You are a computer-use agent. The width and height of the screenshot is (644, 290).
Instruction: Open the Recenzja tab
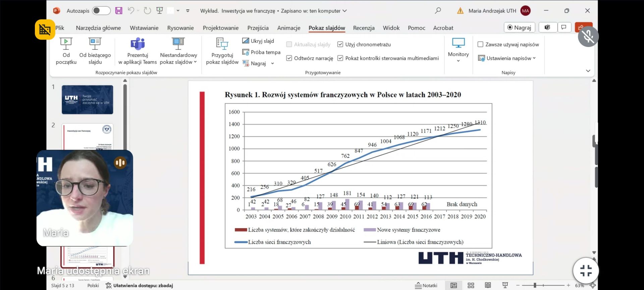(x=364, y=28)
